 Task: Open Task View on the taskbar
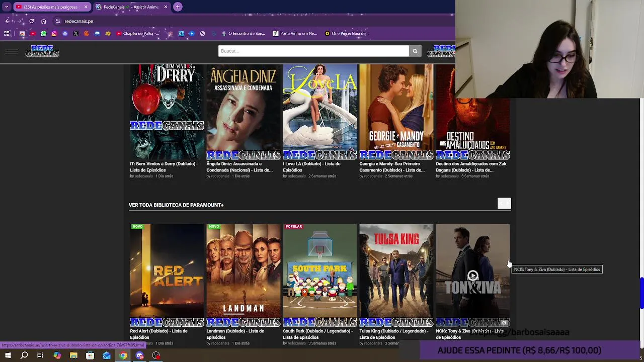point(40,355)
